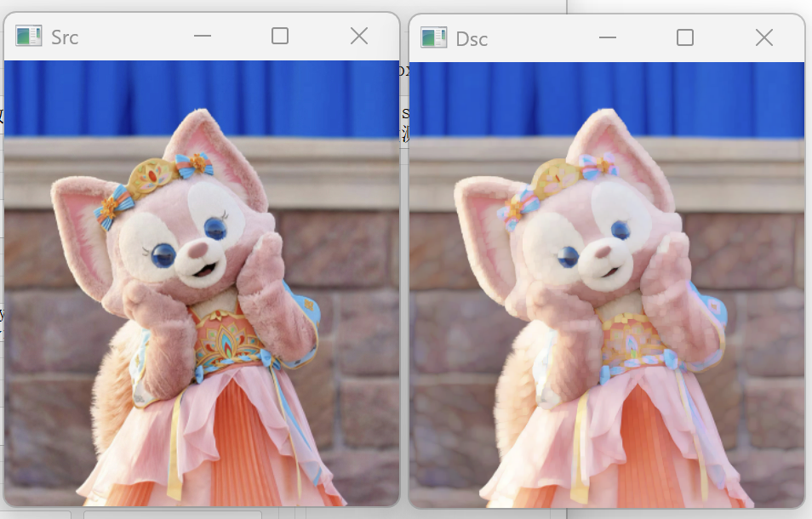Minimize the Dsc window
Image resolution: width=812 pixels, height=519 pixels.
coord(608,37)
